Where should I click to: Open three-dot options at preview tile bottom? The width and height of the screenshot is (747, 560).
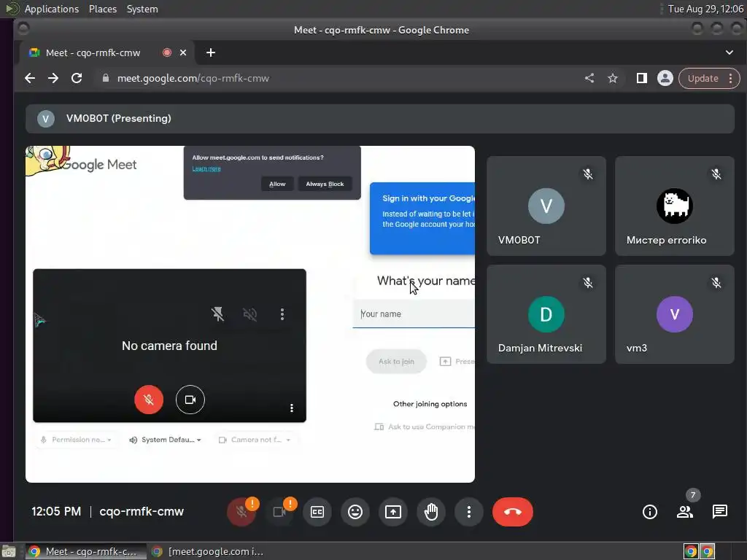[292, 408]
